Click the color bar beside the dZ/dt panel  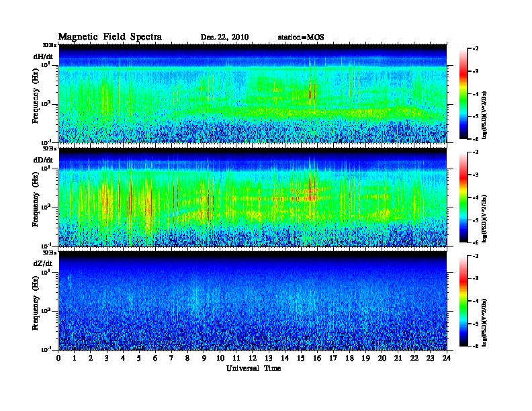click(463, 300)
